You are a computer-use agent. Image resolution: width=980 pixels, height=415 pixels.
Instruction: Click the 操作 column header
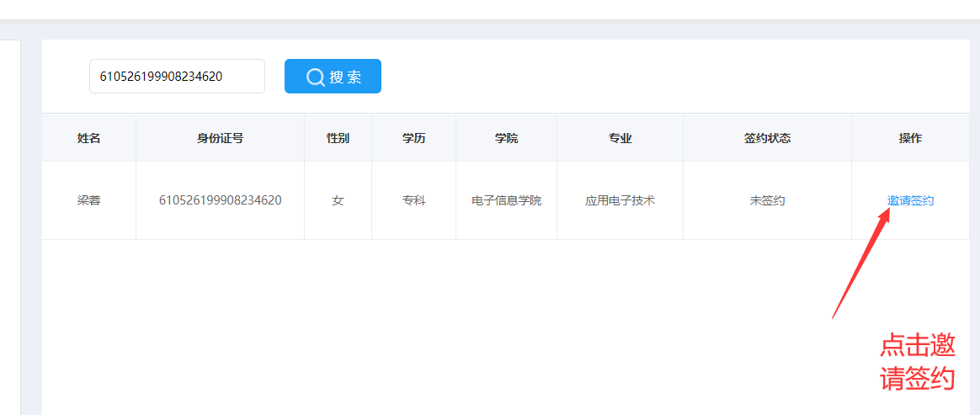tap(910, 138)
